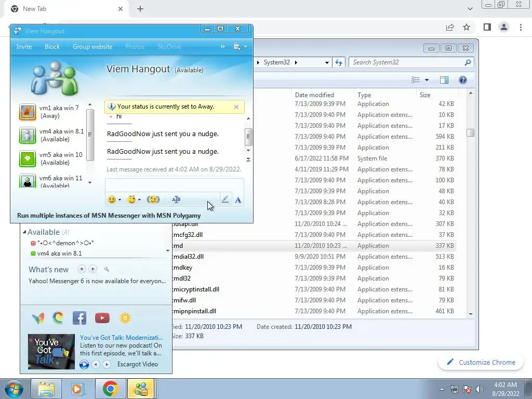Viewport: 532px width, 399px height.
Task: Click the Chrome share page icon
Action: click(450, 27)
